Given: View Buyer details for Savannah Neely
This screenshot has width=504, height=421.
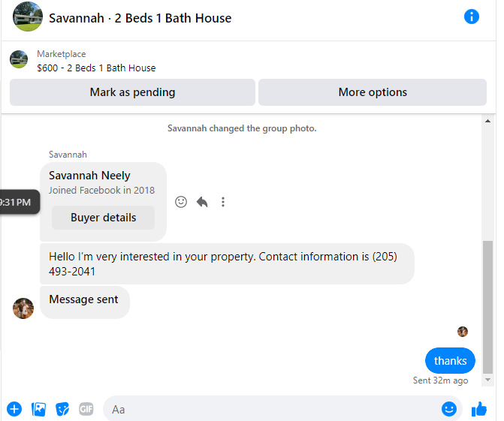Looking at the screenshot, I should click(x=103, y=218).
